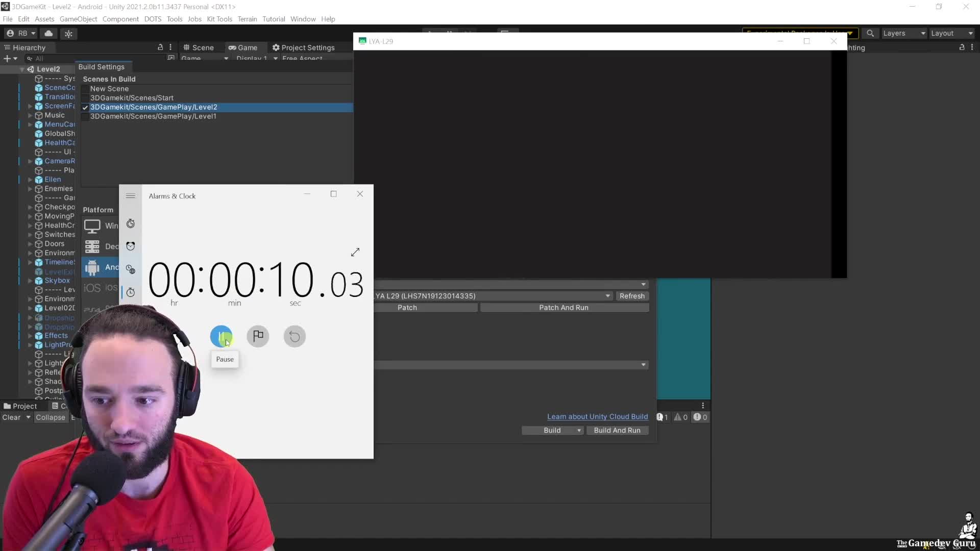Open the Learn about Unity Cloud Build link
Screen dimensions: 980x551
tap(597, 416)
